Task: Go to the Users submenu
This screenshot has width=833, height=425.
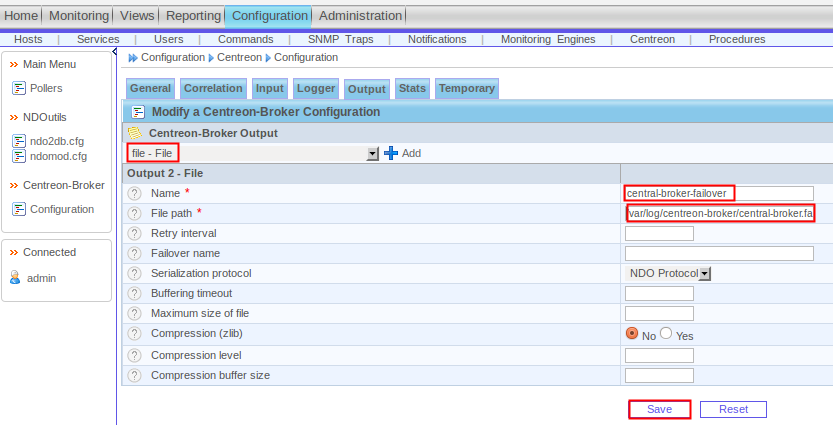Action: pyautogui.click(x=168, y=39)
